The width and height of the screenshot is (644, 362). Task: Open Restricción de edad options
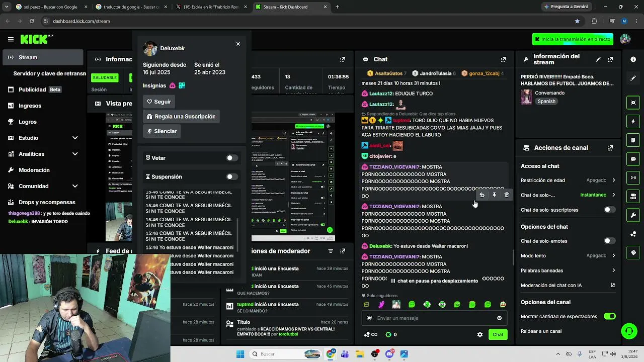568,180
